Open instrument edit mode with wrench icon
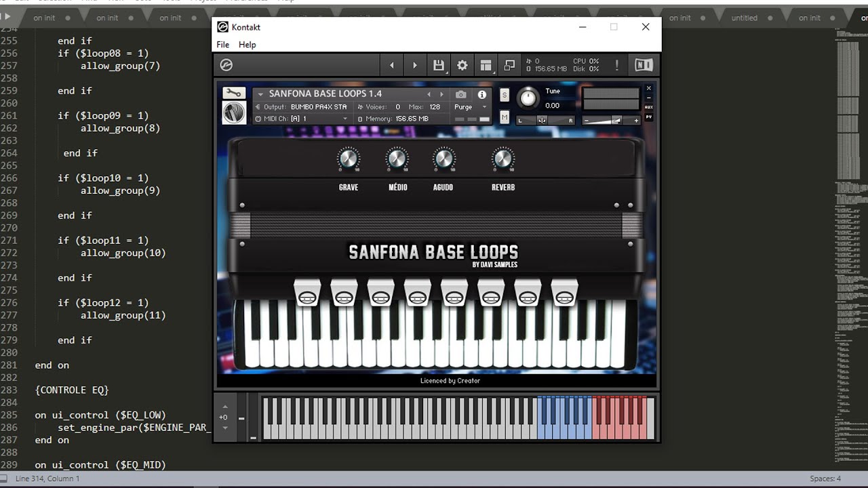This screenshot has height=488, width=868. coord(234,93)
